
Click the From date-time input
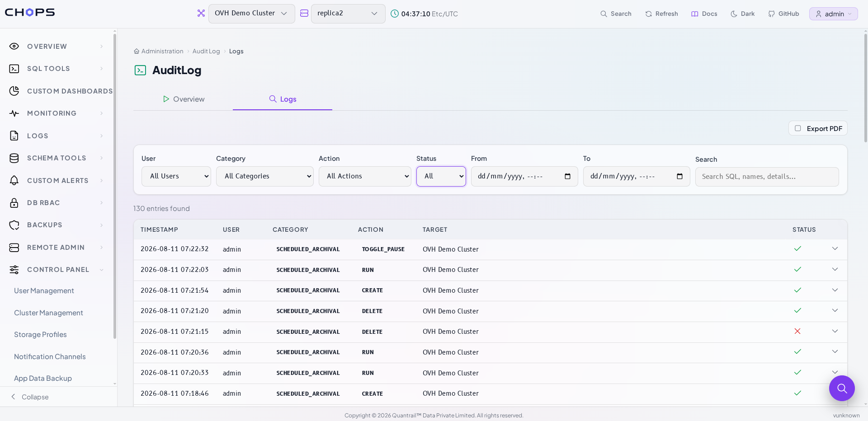(x=524, y=176)
